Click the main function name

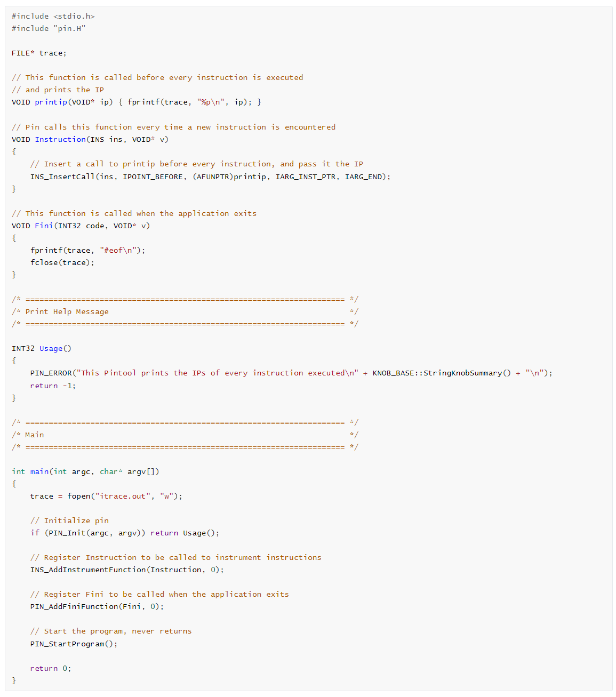39,471
